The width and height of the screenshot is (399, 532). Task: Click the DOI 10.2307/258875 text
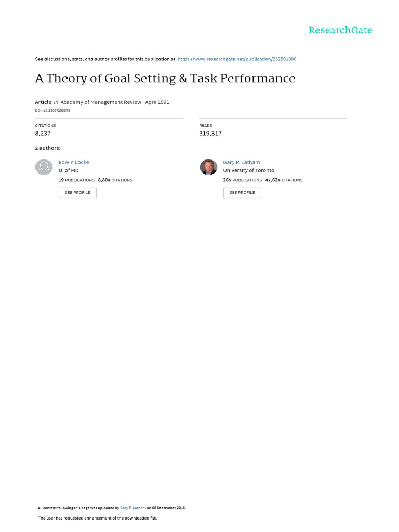click(52, 111)
